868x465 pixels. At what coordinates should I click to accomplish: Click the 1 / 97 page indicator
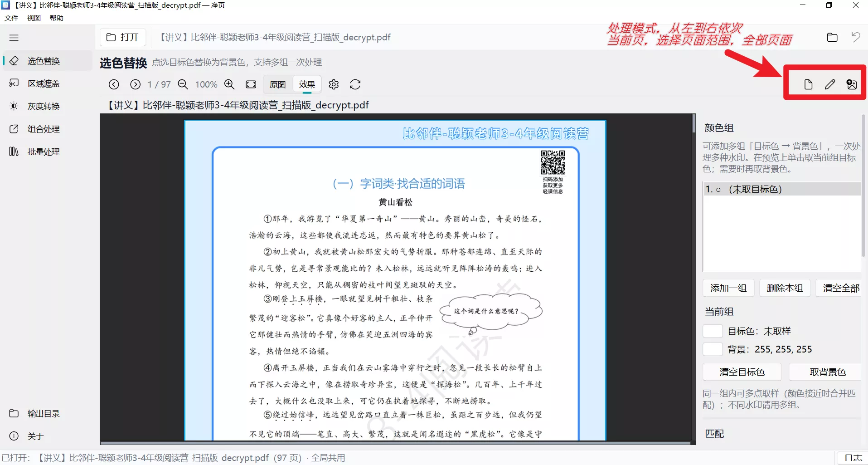[159, 84]
